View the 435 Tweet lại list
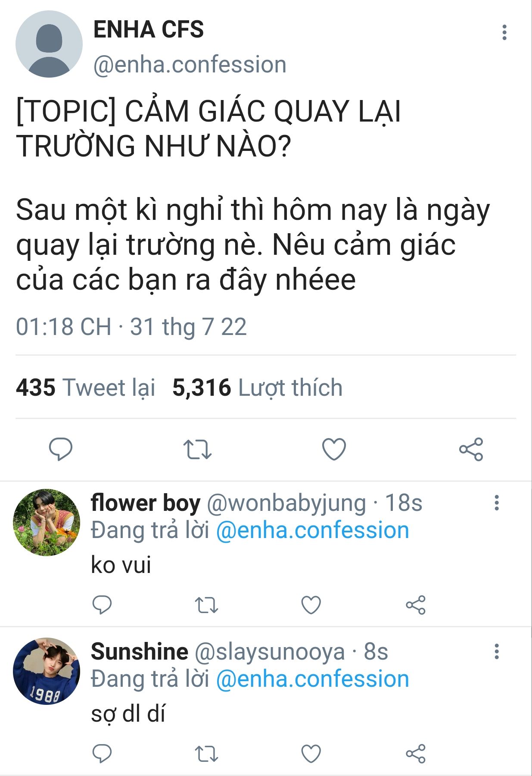532x776 pixels. (85, 387)
